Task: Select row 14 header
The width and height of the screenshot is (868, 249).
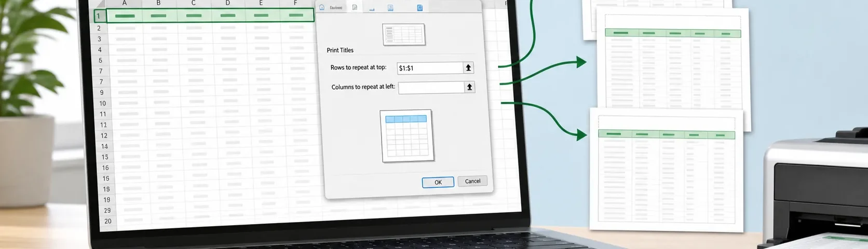Action: click(x=104, y=146)
